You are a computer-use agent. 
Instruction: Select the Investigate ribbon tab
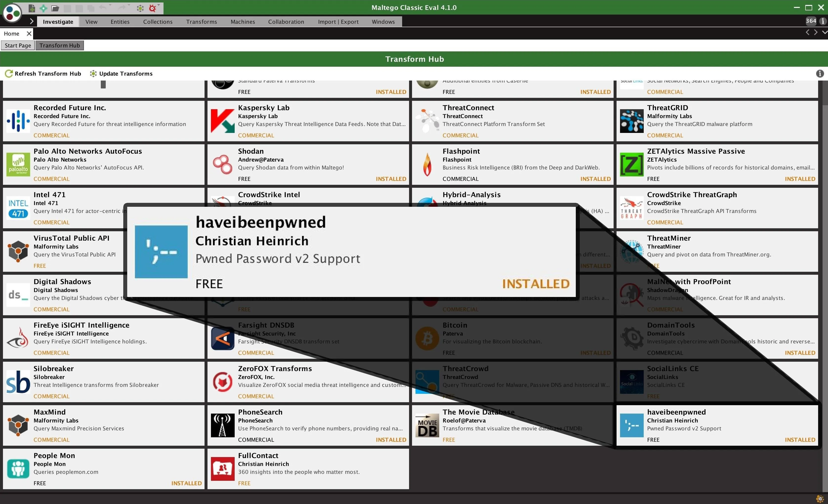[x=58, y=22]
